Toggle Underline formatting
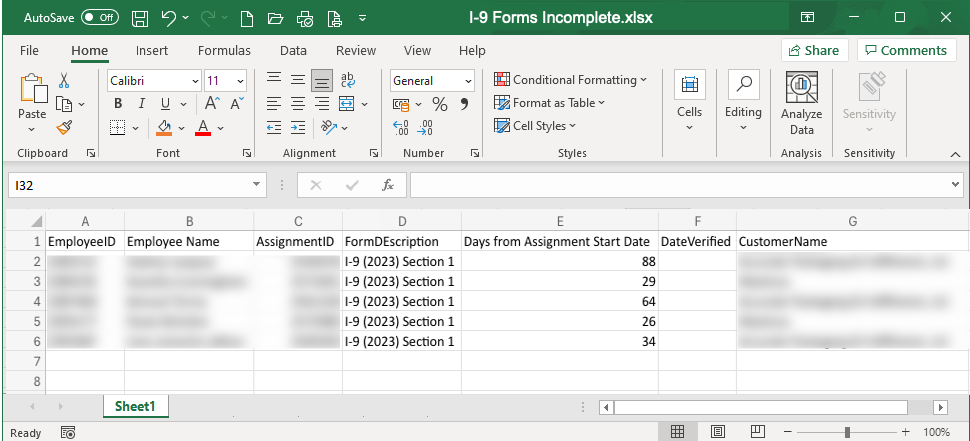 click(165, 104)
